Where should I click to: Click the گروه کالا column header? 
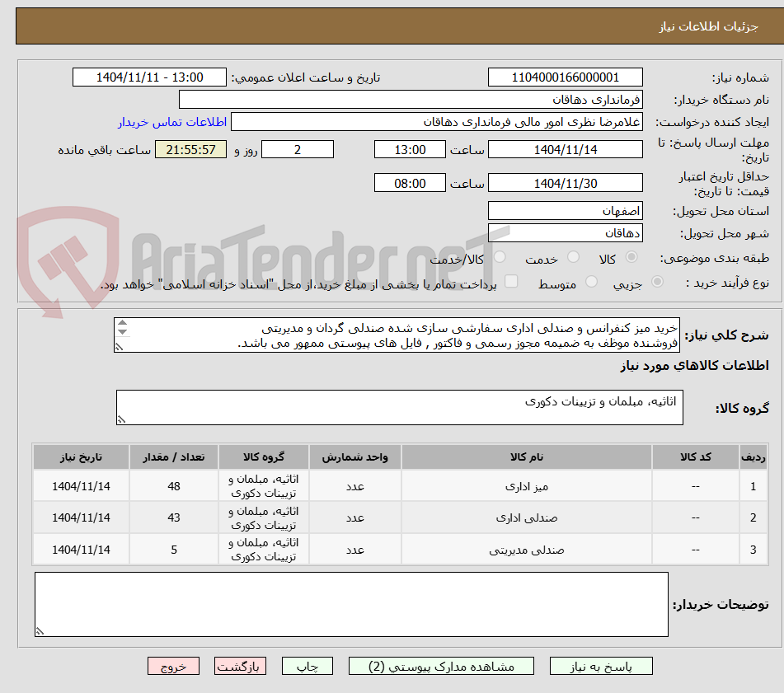(x=264, y=457)
